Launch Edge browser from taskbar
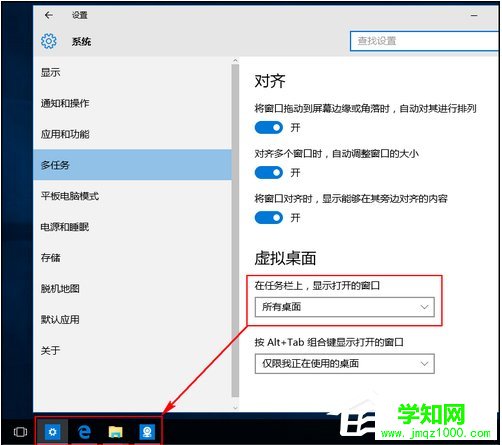Screen dimensions: 502x445 84,432
